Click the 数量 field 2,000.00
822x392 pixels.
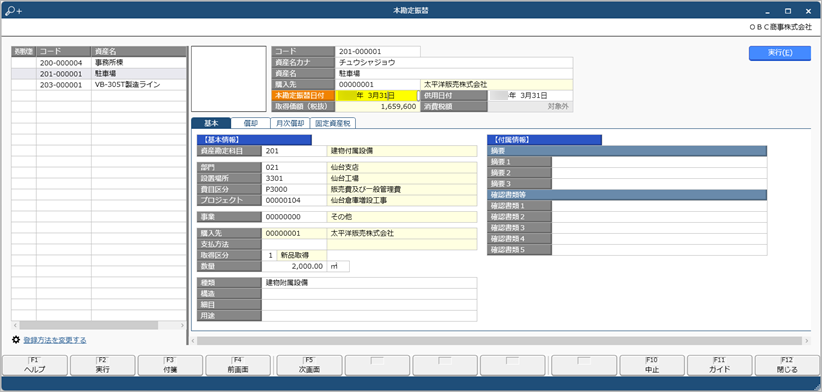[x=294, y=266]
